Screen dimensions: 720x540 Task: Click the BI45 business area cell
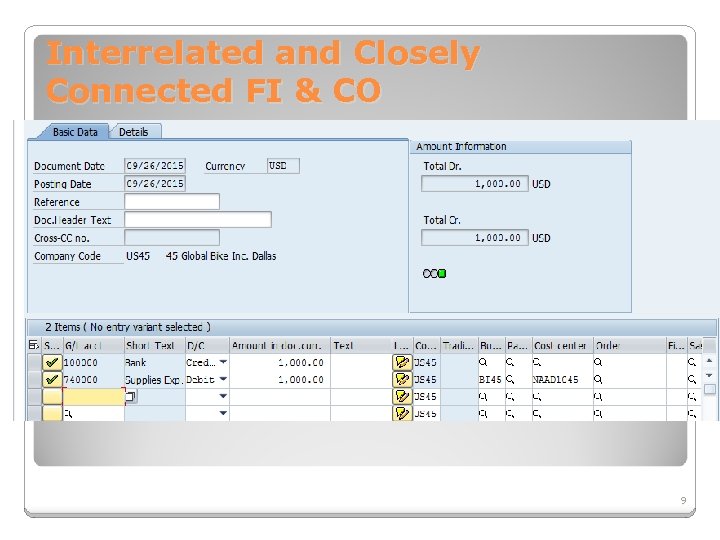pos(491,379)
